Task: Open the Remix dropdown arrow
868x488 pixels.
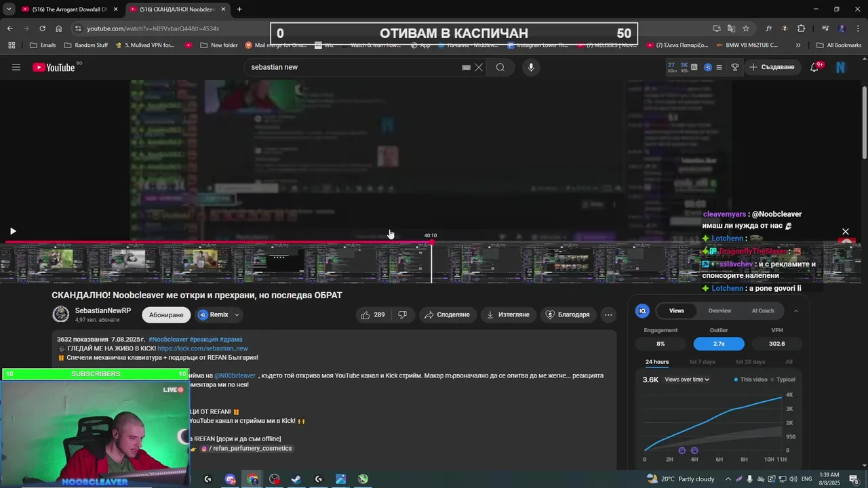Action: [237, 314]
